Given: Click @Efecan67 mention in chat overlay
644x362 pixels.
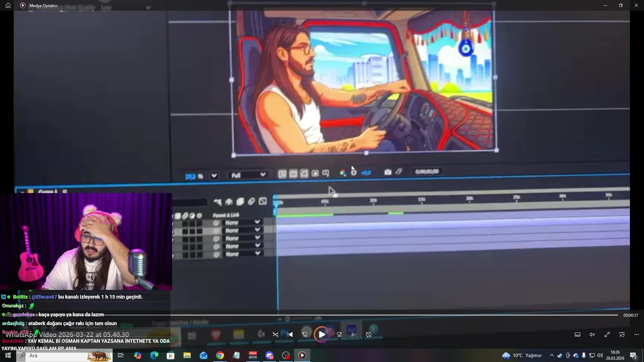Looking at the screenshot, I should pyautogui.click(x=44, y=297).
